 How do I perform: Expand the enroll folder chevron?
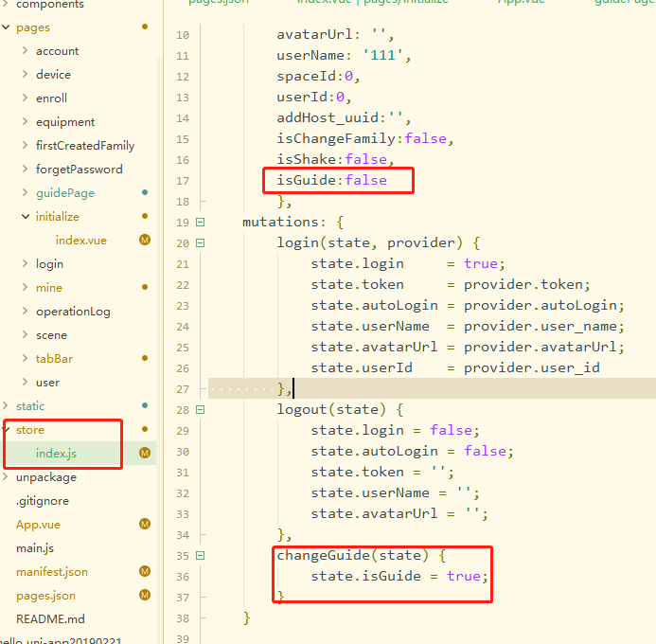(26, 98)
